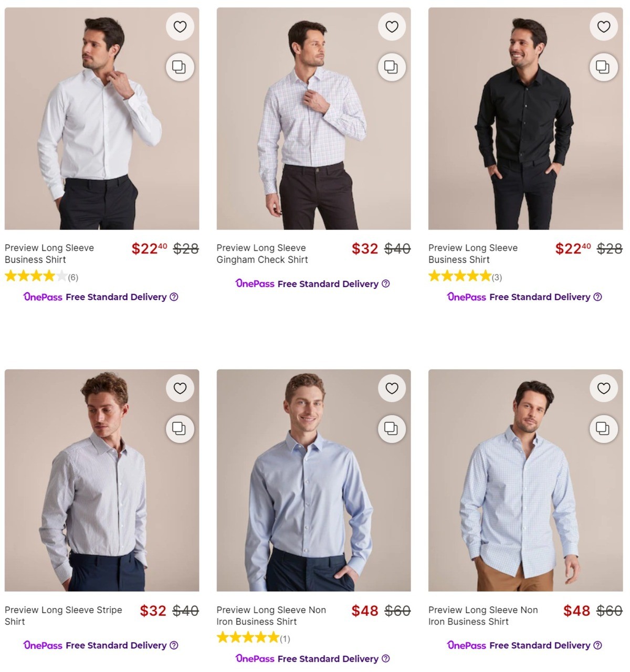Click the 4-star rating with 6 reviews
The height and width of the screenshot is (672, 630).
point(41,276)
